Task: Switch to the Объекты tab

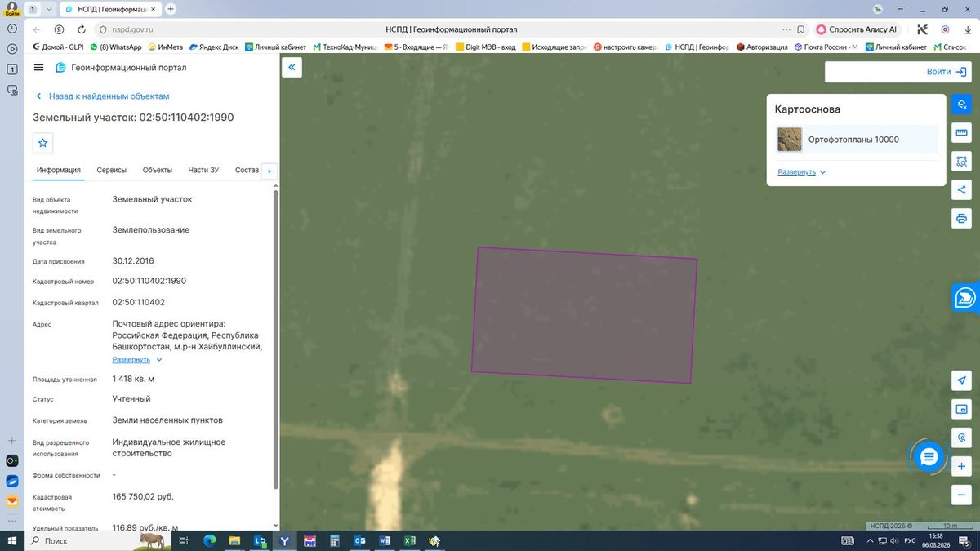Action: pyautogui.click(x=158, y=170)
